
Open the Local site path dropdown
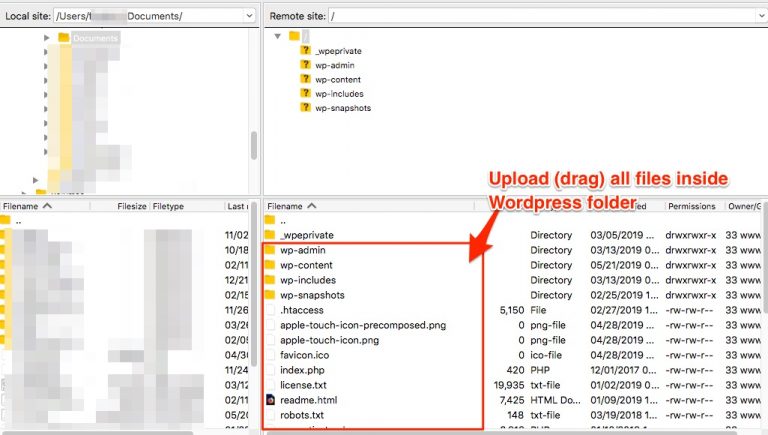pos(249,16)
